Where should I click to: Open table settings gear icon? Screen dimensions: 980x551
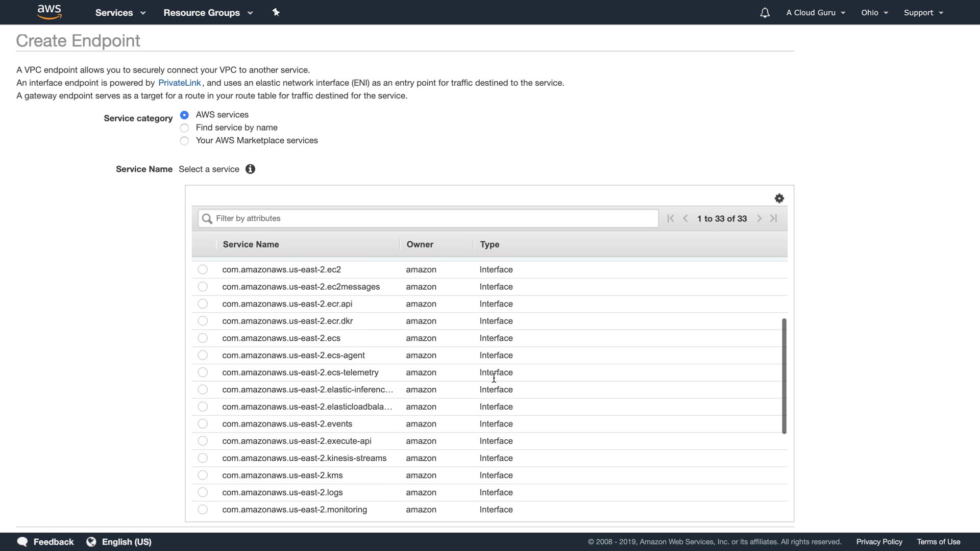[779, 198]
